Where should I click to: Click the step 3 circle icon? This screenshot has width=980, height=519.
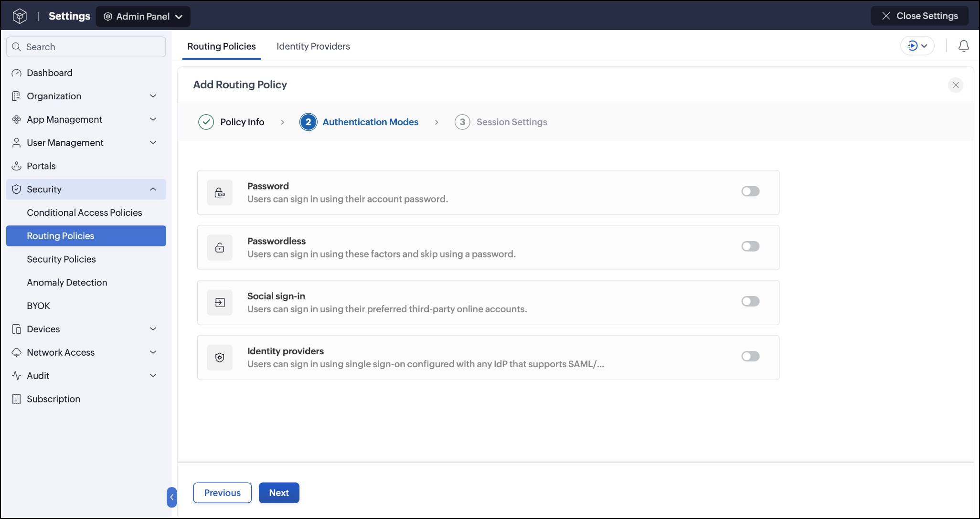(x=462, y=122)
